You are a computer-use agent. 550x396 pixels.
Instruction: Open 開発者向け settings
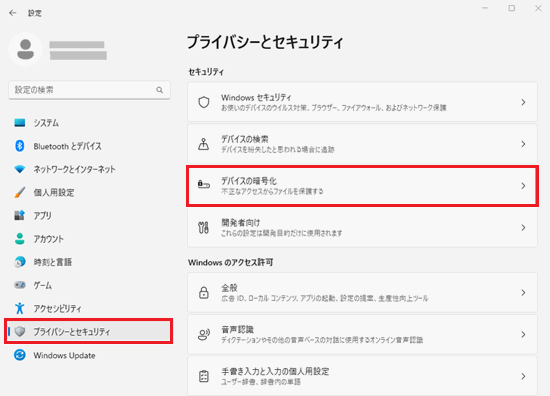tap(362, 228)
